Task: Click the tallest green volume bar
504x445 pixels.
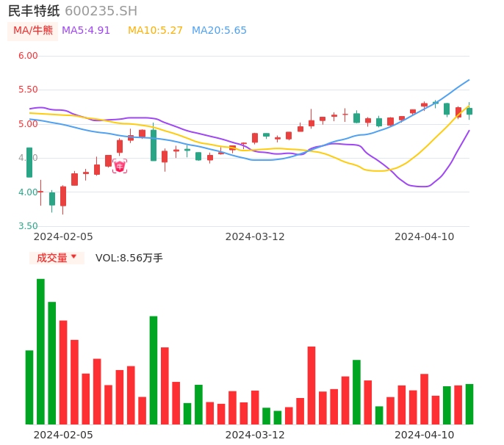Action: coord(41,352)
